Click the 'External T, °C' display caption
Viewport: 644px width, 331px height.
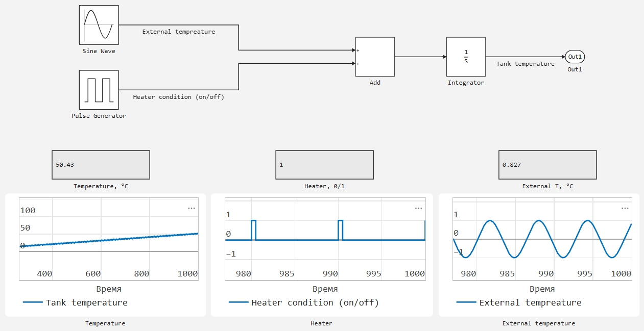547,186
